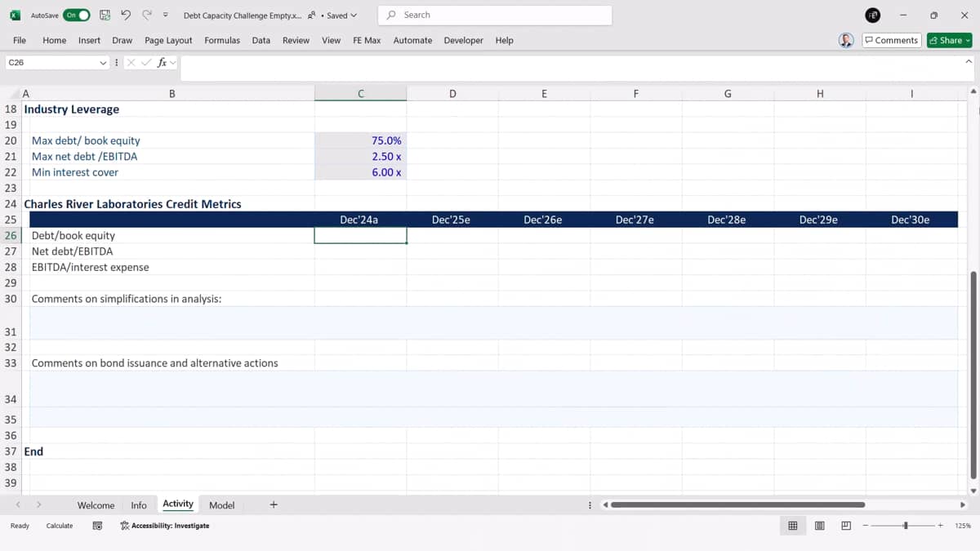Click the Excel app icon

point(15,15)
